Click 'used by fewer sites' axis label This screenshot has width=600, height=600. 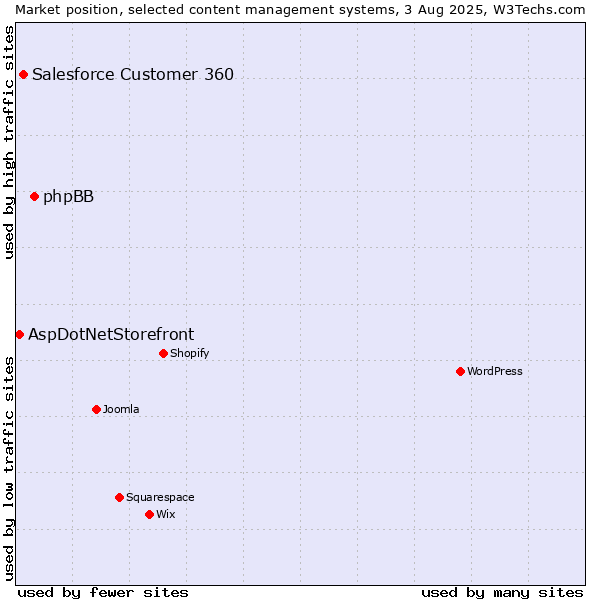(103, 593)
